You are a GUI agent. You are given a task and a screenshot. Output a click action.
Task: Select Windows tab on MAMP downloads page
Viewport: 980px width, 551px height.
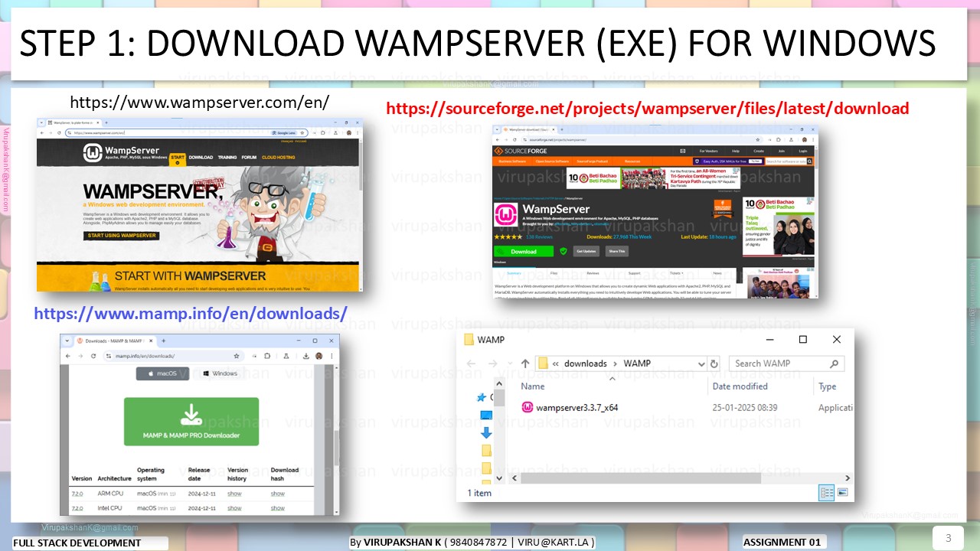(220, 373)
